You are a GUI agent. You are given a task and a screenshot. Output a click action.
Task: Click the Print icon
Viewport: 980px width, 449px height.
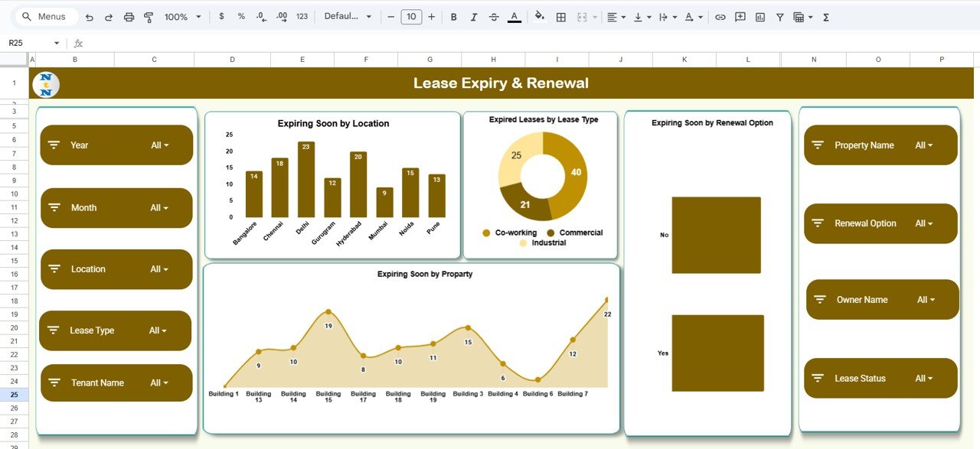pos(129,17)
